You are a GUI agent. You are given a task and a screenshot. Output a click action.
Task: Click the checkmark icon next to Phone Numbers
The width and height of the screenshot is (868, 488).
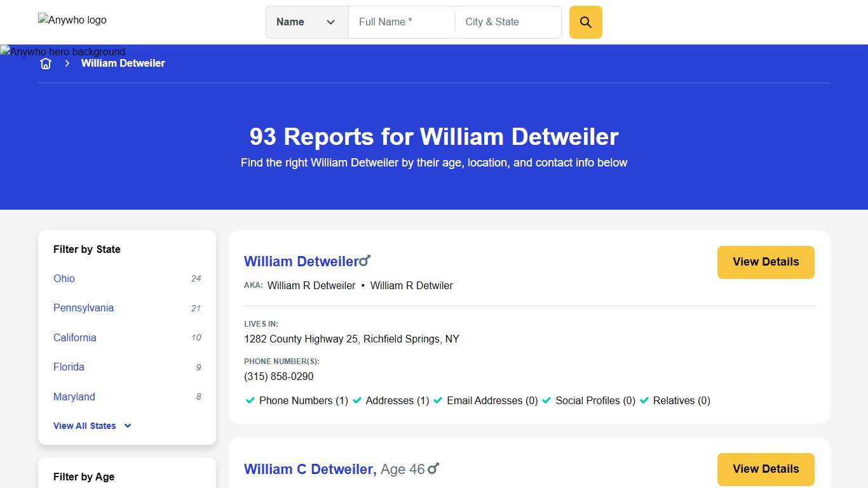[x=249, y=401]
